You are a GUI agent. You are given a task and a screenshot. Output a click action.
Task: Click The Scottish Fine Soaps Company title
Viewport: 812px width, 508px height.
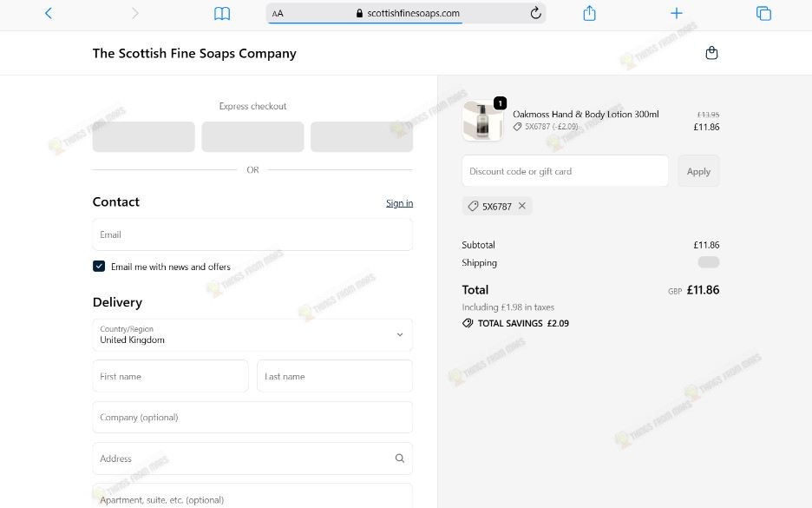pyautogui.click(x=194, y=53)
